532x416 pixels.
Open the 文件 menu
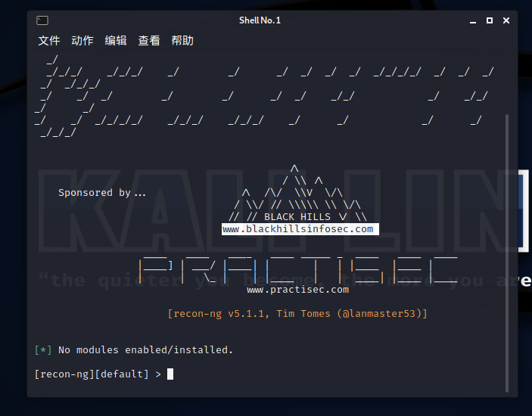pos(49,41)
